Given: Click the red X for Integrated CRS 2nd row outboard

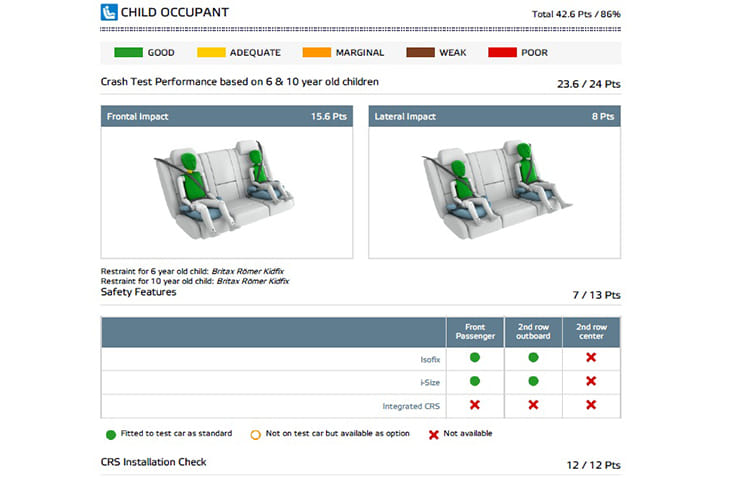Looking at the screenshot, I should click(533, 405).
